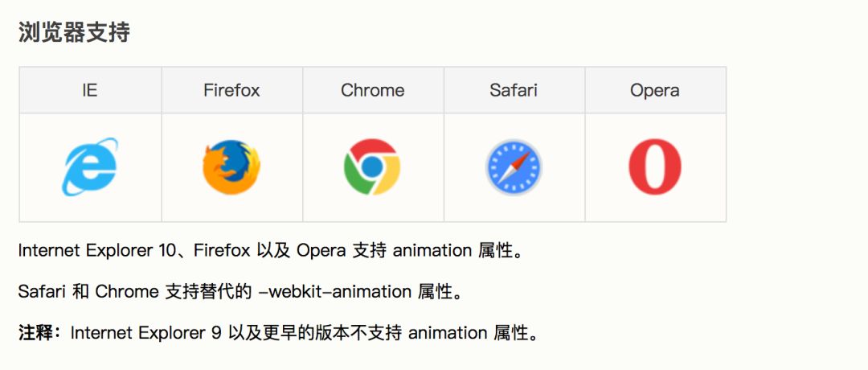Select the Safari column header

coord(514,90)
